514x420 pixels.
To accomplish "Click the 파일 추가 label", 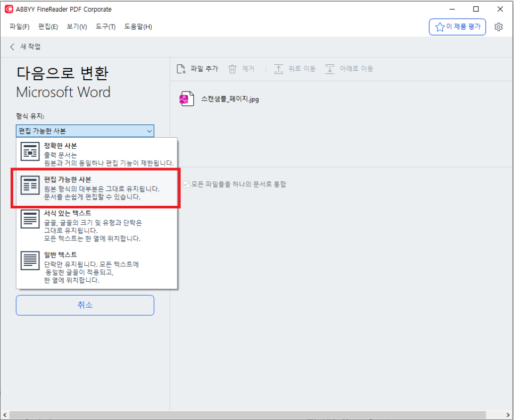I will 204,69.
